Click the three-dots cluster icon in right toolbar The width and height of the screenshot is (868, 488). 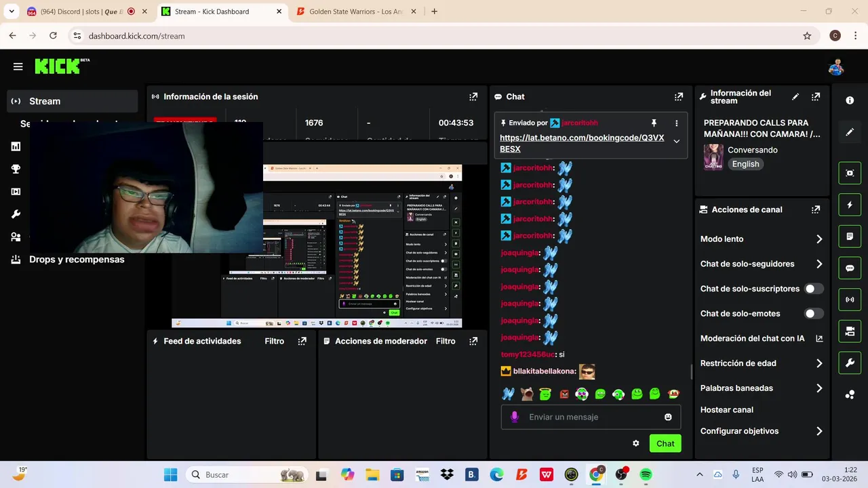[850, 394]
